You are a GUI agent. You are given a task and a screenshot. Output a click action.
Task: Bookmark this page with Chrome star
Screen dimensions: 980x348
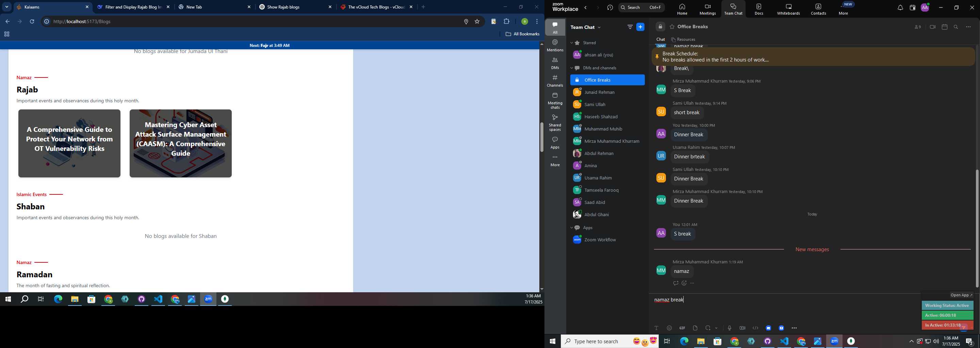point(477,22)
